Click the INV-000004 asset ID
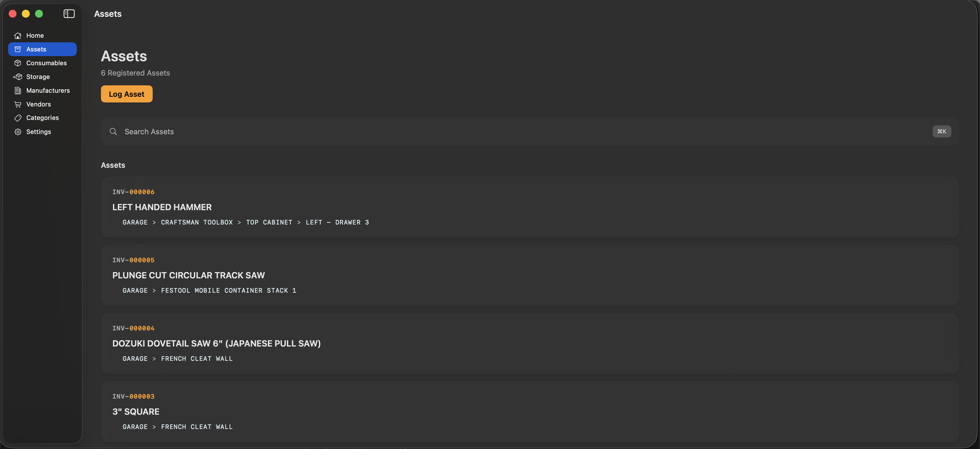This screenshot has height=449, width=980. (x=133, y=328)
